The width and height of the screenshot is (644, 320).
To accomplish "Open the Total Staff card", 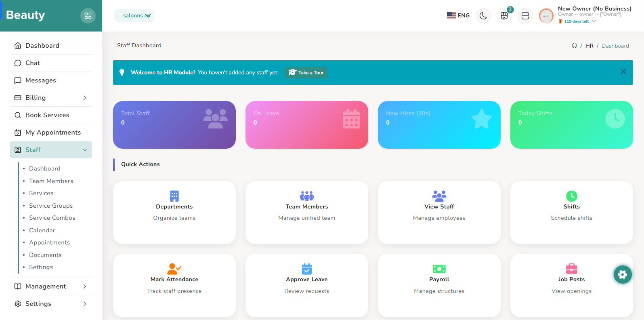I will [x=174, y=125].
